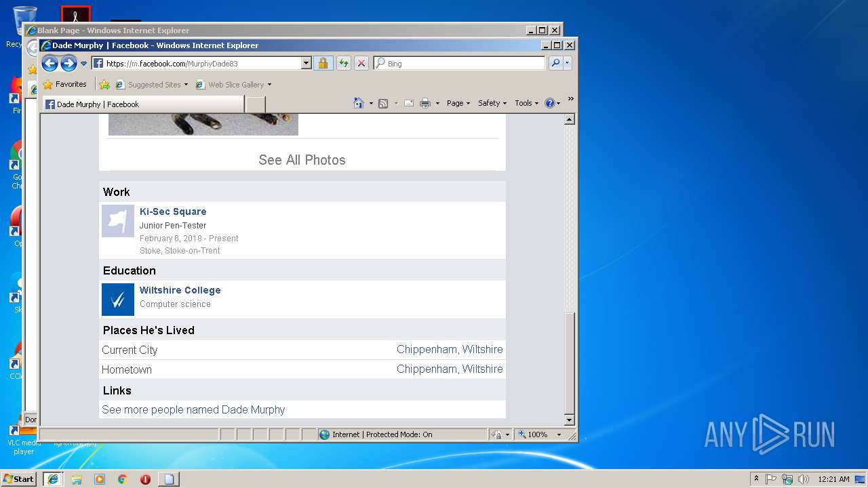The image size is (868, 488).
Task: Open the Windows Start button
Action: 19,479
